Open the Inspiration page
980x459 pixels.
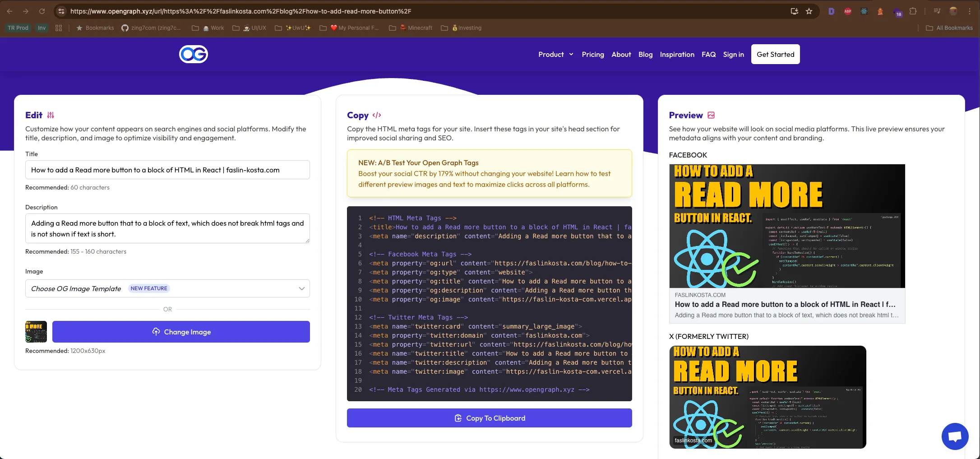pos(677,54)
